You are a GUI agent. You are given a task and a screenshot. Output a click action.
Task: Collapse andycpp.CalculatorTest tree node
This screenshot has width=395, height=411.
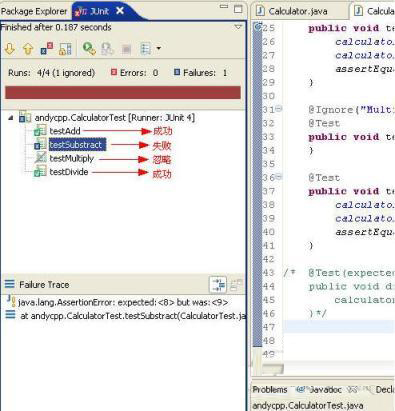click(11, 117)
